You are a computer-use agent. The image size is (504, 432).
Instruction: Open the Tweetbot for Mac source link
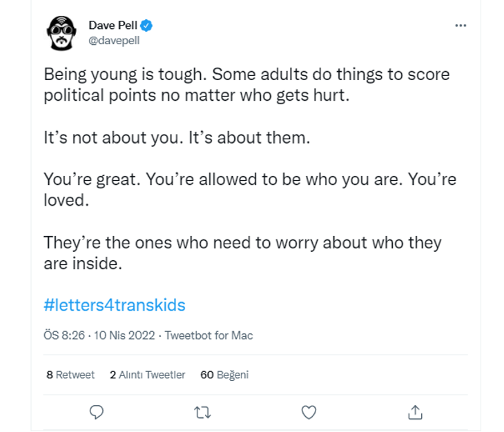point(209,335)
